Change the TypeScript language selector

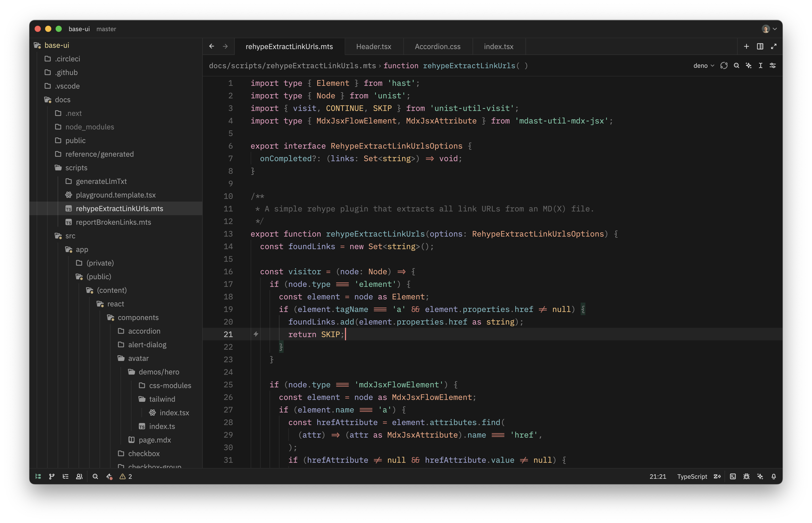click(692, 476)
